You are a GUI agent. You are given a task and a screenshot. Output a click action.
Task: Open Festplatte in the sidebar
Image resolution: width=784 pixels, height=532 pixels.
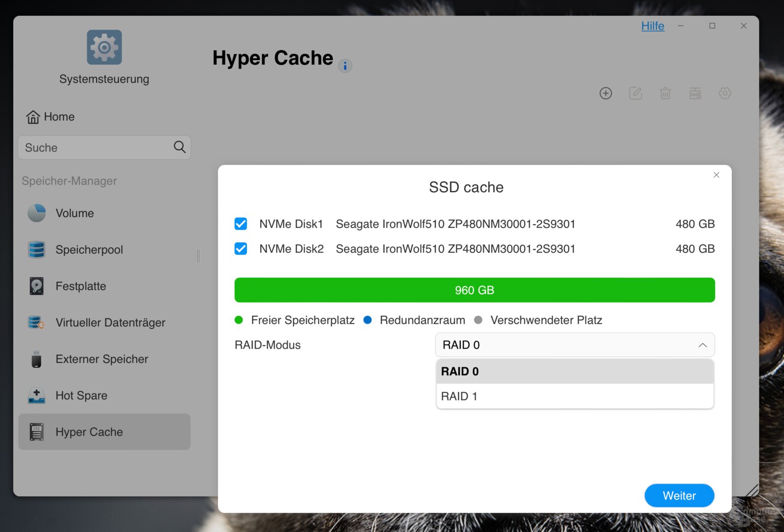(x=81, y=286)
